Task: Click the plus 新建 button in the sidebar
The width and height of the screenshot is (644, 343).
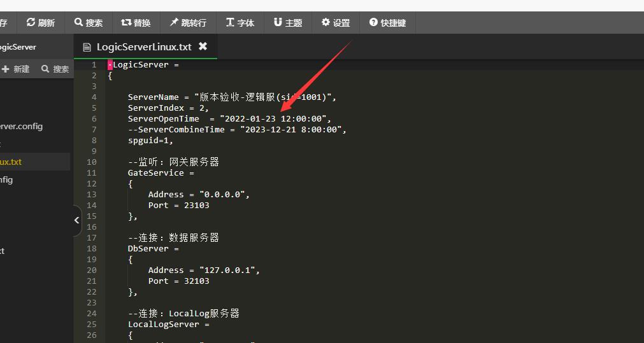Action: click(x=15, y=69)
